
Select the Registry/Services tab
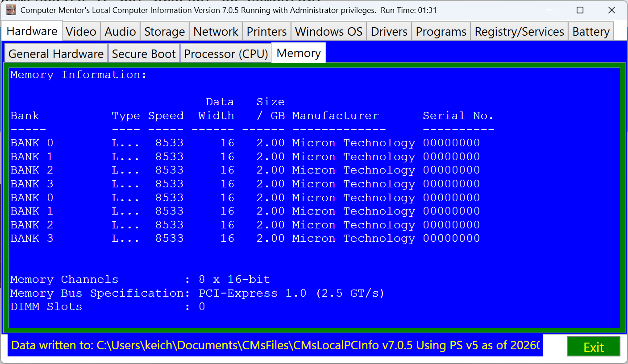coord(519,32)
